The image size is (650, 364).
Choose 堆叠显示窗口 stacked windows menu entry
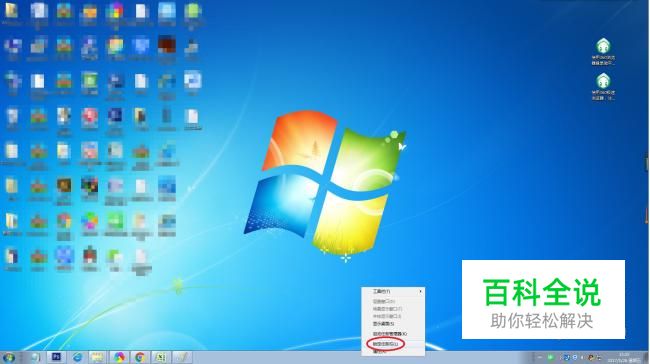(393, 309)
